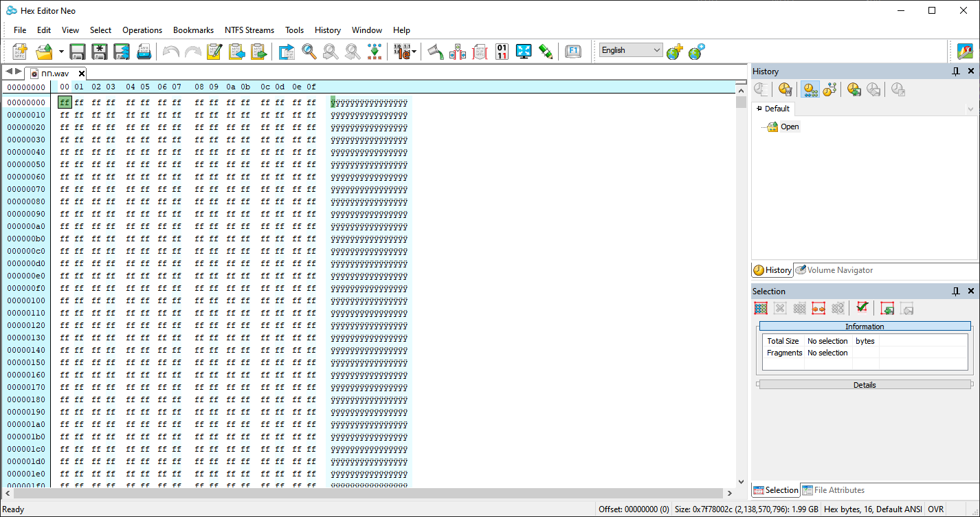980x517 pixels.
Task: Select the highlighted ff byte at offset 00000000
Action: [x=65, y=102]
